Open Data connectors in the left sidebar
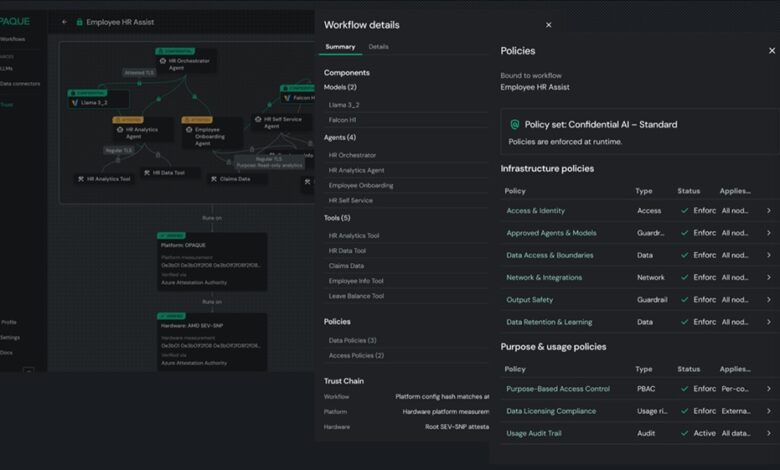 pyautogui.click(x=20, y=84)
